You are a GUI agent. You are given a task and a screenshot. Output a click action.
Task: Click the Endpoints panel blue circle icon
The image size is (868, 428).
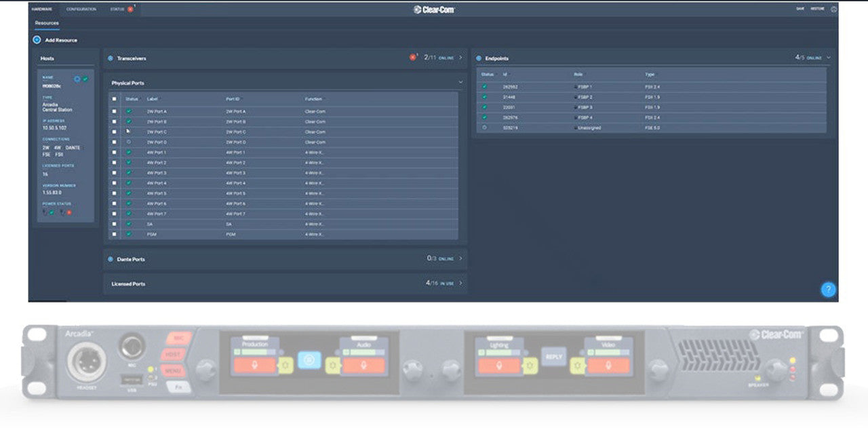(479, 58)
